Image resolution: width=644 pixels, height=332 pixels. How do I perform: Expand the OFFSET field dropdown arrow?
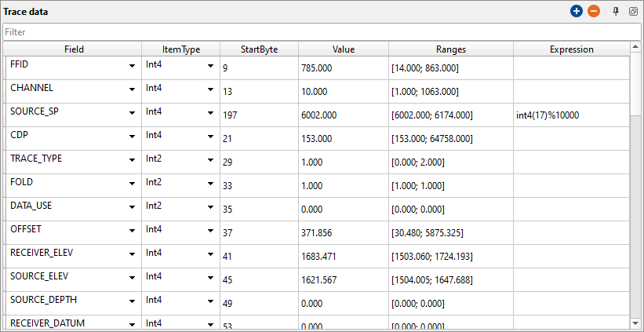(x=132, y=232)
